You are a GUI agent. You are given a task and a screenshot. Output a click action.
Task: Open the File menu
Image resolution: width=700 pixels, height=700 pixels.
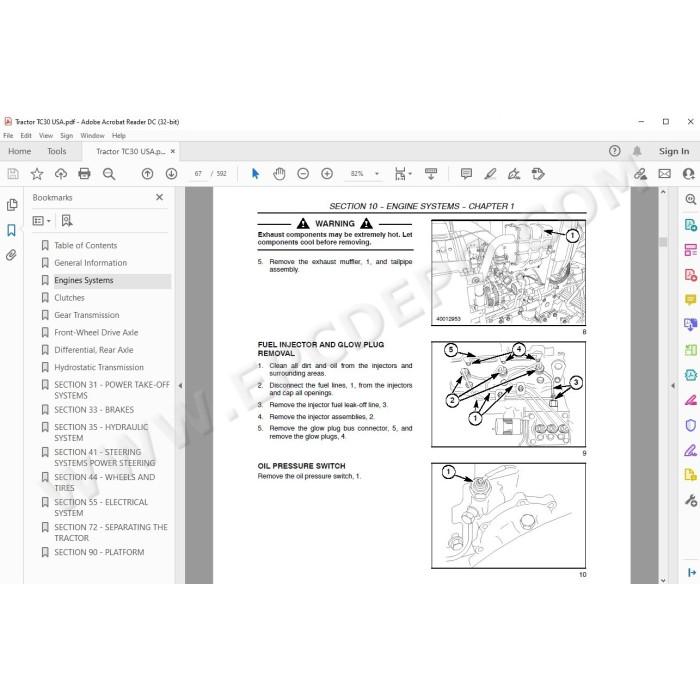pyautogui.click(x=8, y=135)
